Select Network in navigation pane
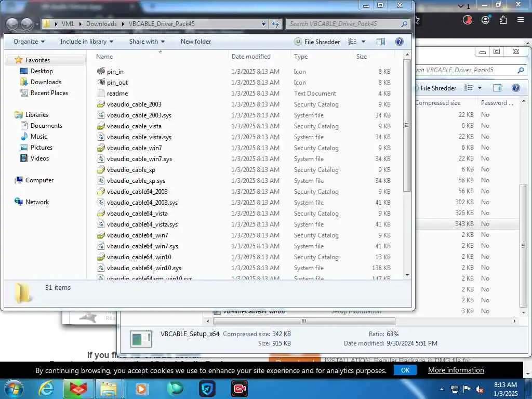Screen dimensions: 532x399 pyautogui.click(x=37, y=202)
